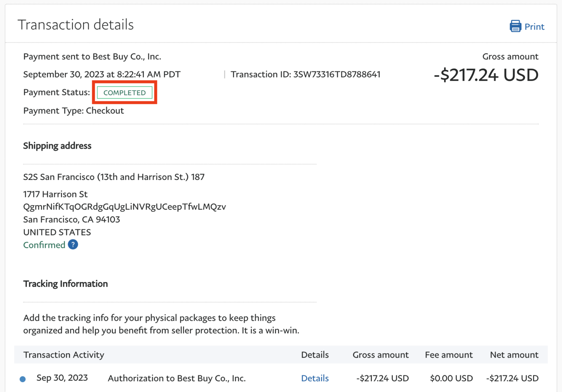562x392 pixels.
Task: Click the Fee amount column header
Action: (x=449, y=355)
